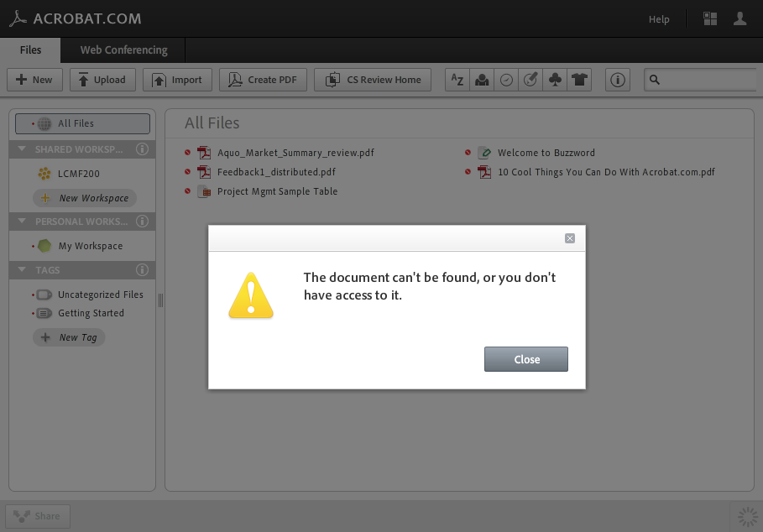Open the user account icon

pos(739,19)
